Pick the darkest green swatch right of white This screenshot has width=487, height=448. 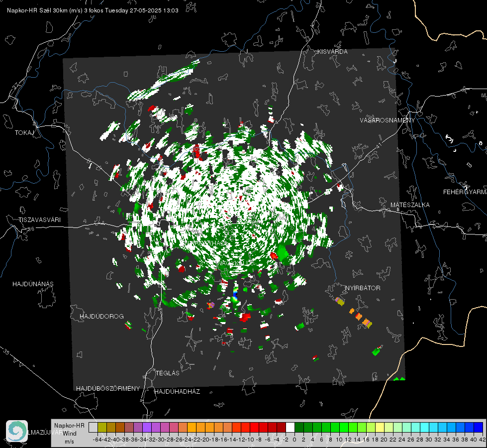[x=299, y=427]
